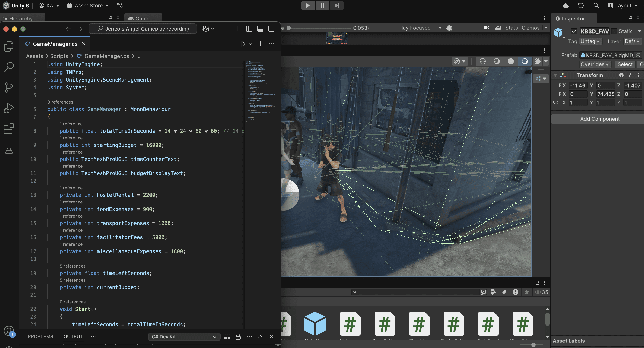Screen dimensions: 644x348
Task: Toggle Game view audio mute
Action: click(x=486, y=28)
